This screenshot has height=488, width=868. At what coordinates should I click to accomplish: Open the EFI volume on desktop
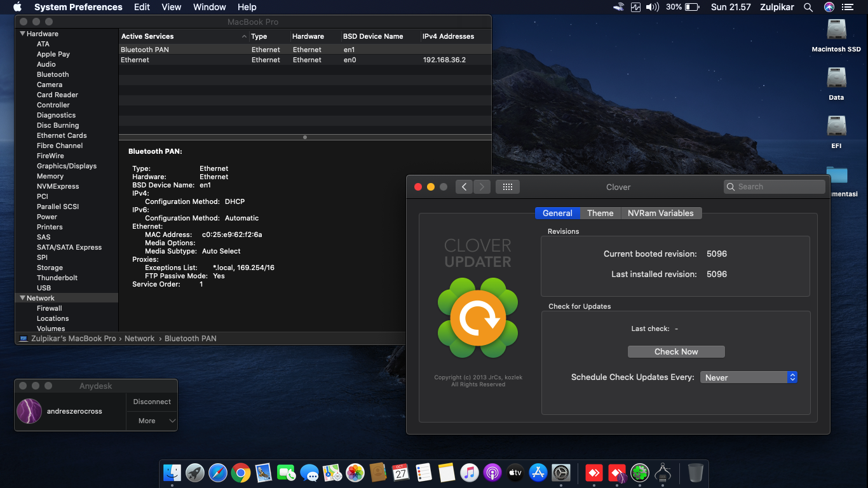point(836,127)
